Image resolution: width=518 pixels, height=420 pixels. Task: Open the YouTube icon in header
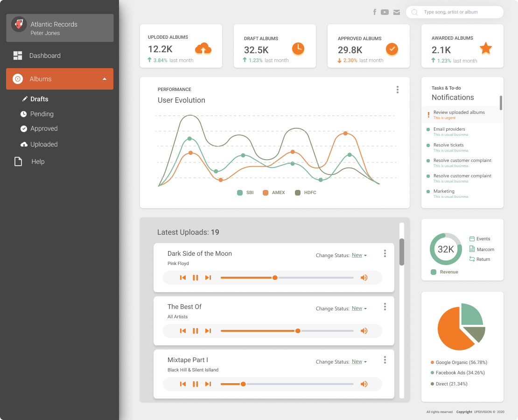[x=385, y=12]
